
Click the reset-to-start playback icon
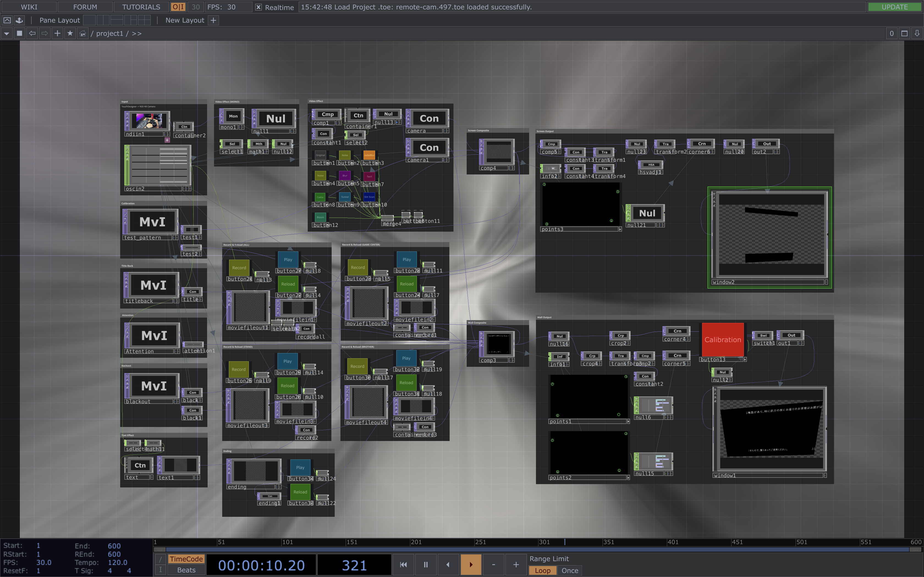point(403,564)
